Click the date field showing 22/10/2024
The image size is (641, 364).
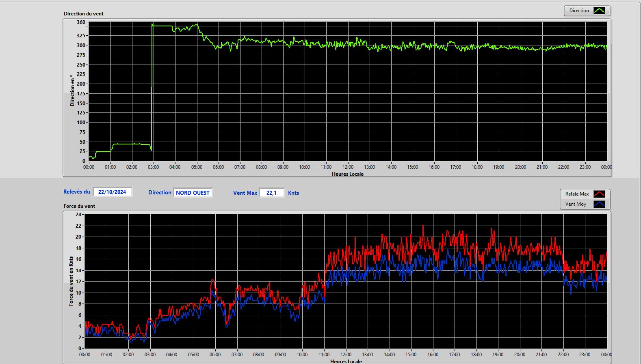coord(113,192)
